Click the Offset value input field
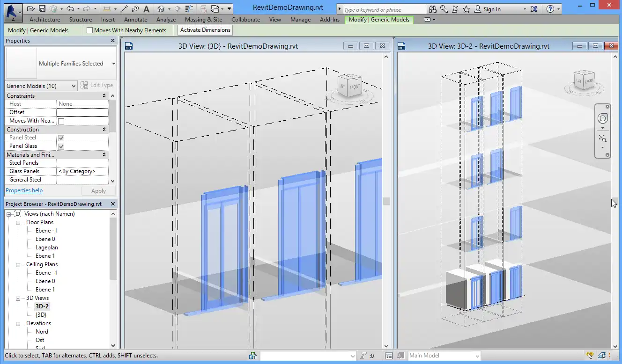 [x=82, y=112]
